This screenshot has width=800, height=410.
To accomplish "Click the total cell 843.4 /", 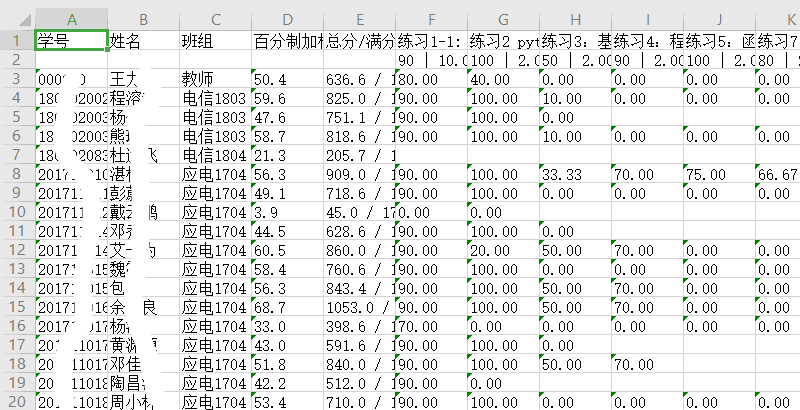I will coord(359,288).
